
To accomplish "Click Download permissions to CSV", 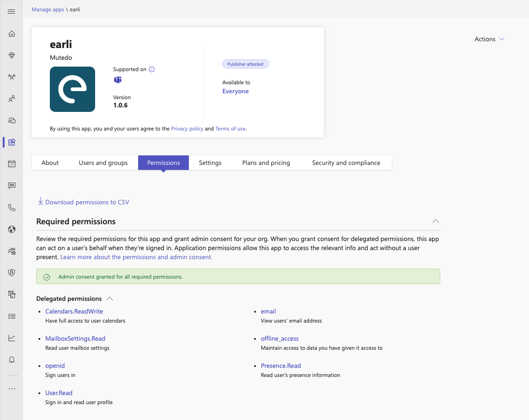I will coord(87,202).
